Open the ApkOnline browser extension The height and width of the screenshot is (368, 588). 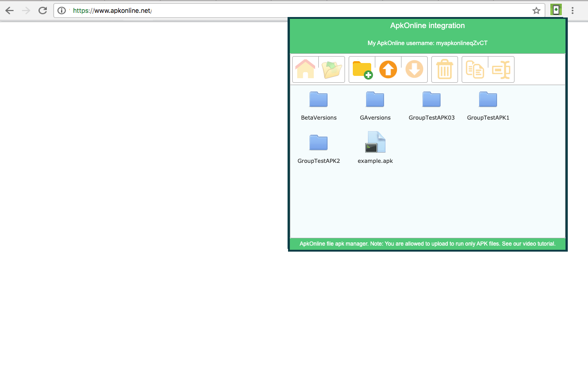(x=556, y=9)
